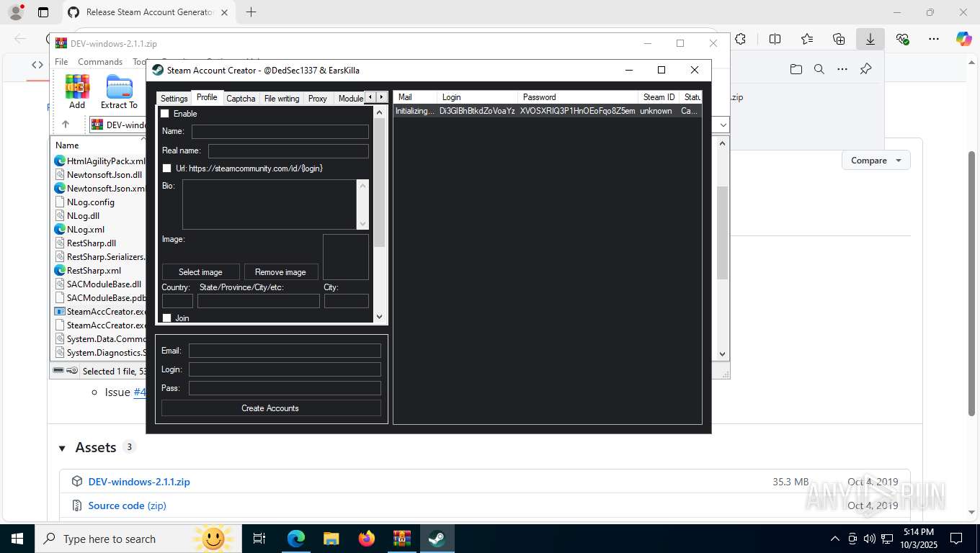Download DEV-windows-2.1.1.zip asset link
The image size is (980, 553).
tap(139, 482)
